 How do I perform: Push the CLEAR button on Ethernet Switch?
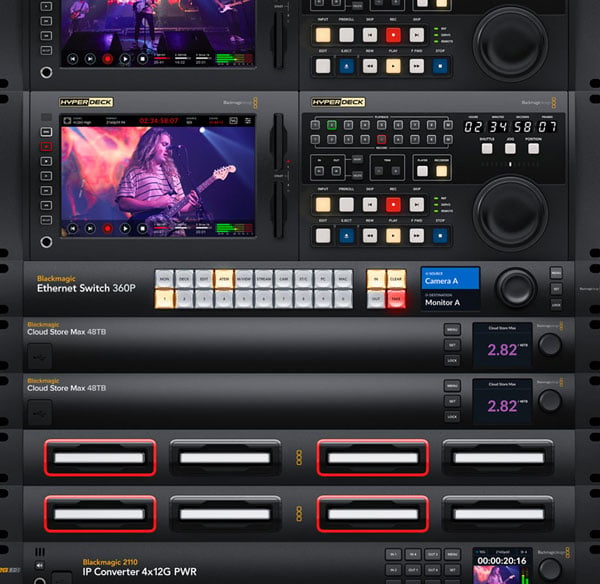396,279
